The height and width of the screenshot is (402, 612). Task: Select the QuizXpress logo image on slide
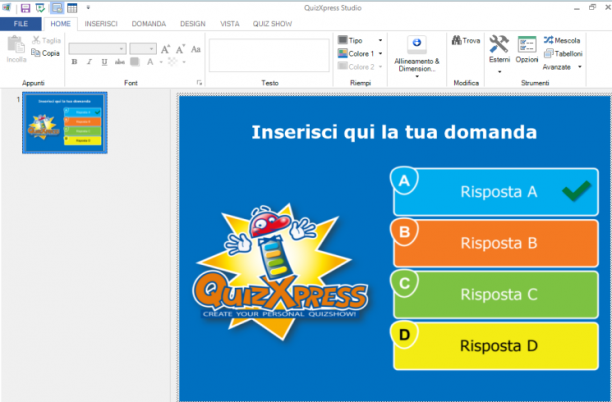(x=280, y=271)
